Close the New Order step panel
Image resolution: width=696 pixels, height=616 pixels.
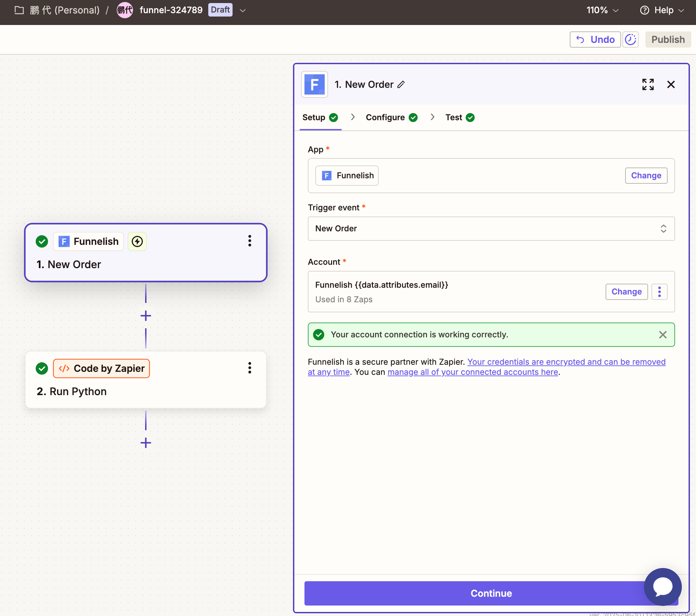click(x=670, y=84)
